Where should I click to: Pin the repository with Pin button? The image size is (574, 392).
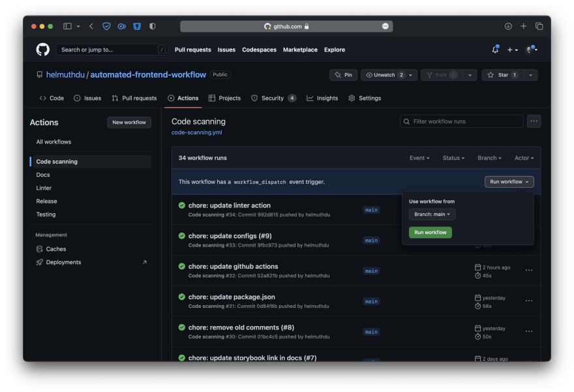343,75
